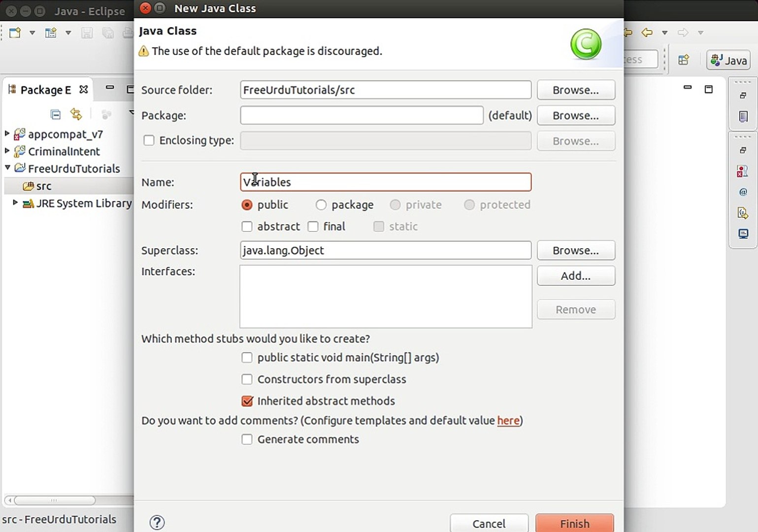Click the New wizard icon in Eclipse toolbar
Screen dimensions: 758x532
[15, 33]
